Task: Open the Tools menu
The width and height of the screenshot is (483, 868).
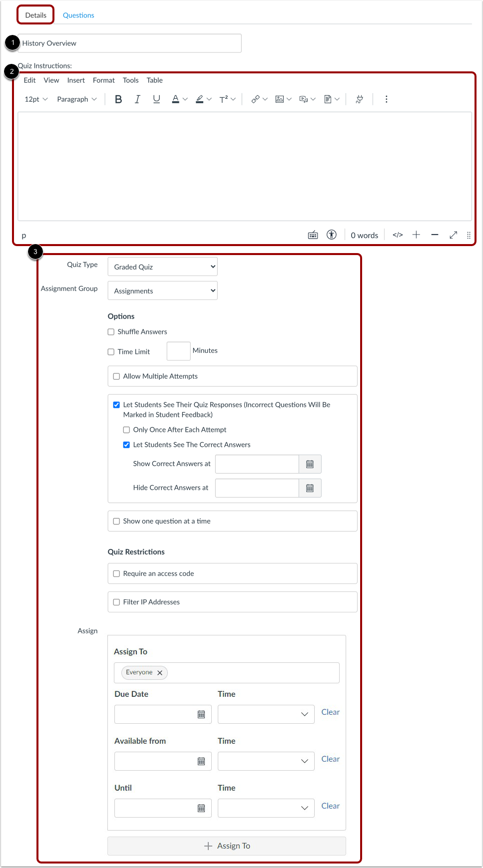Action: pos(131,80)
